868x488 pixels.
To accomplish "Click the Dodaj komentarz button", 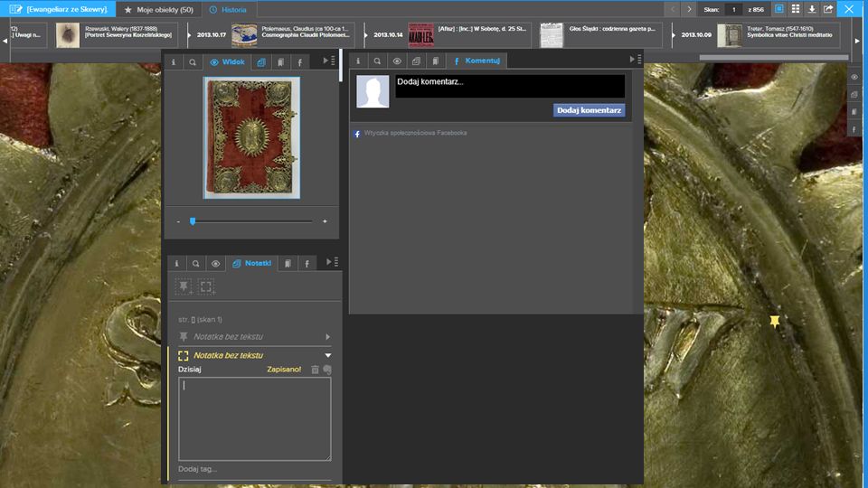I will click(x=589, y=110).
